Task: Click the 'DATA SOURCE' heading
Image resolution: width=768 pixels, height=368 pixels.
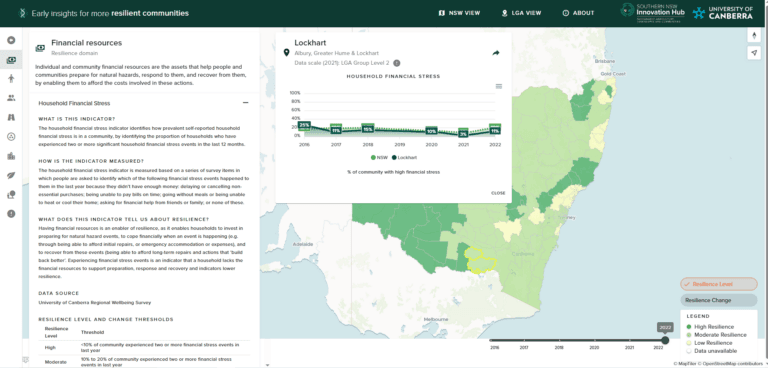Action: click(x=58, y=293)
